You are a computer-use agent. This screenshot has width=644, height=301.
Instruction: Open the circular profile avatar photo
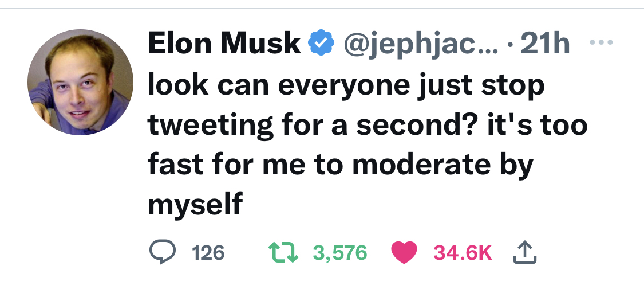[80, 83]
